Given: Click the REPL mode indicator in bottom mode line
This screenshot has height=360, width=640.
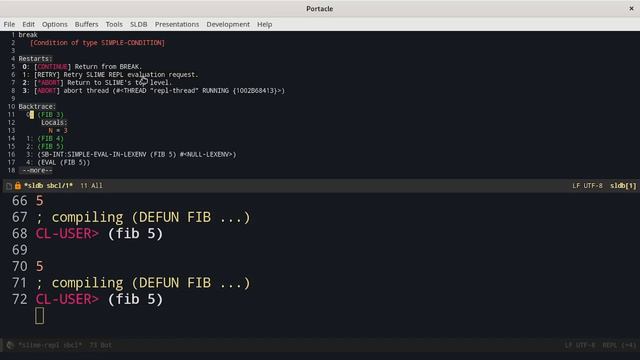Looking at the screenshot, I should 619,345.
